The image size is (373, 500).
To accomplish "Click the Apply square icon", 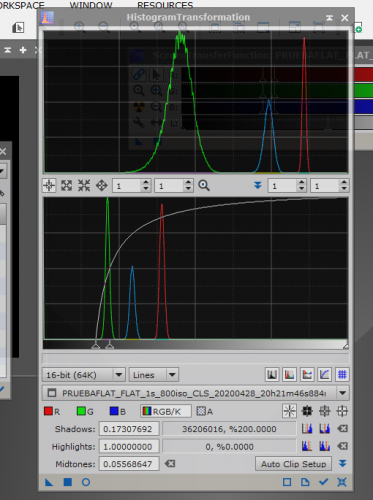I will click(68, 482).
